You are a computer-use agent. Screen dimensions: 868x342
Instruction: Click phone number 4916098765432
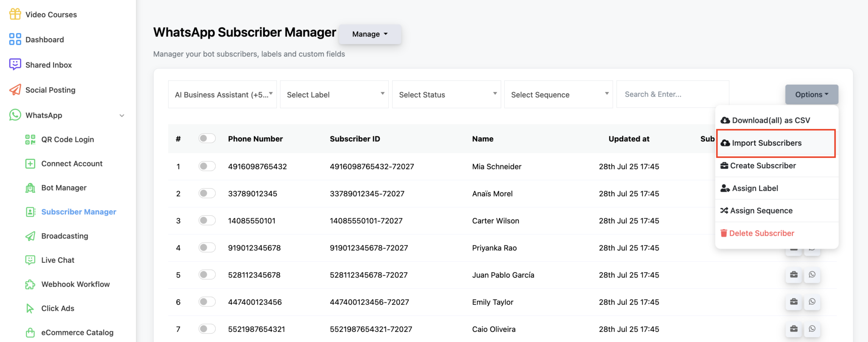257,166
